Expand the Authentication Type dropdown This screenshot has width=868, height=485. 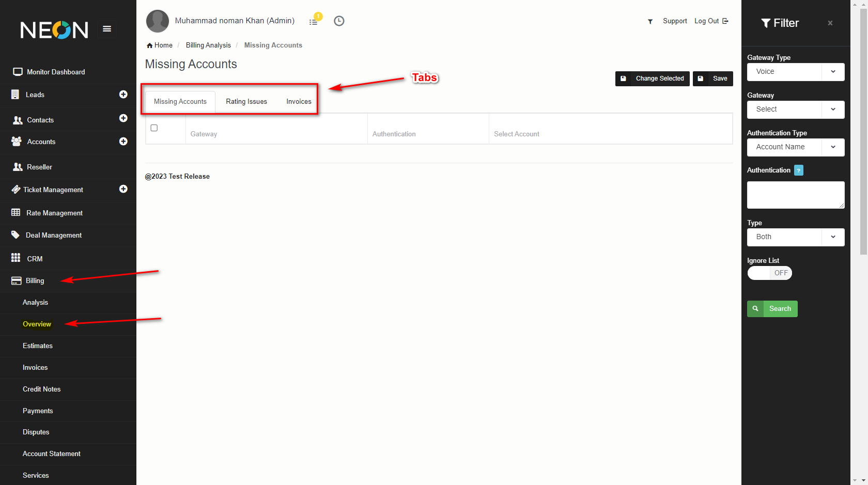click(796, 147)
